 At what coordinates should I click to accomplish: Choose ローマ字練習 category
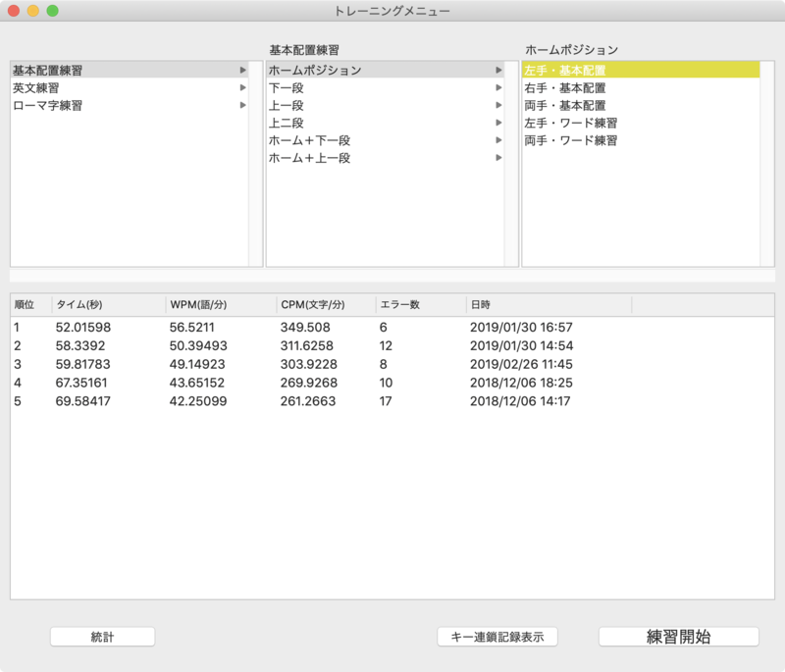pos(130,105)
